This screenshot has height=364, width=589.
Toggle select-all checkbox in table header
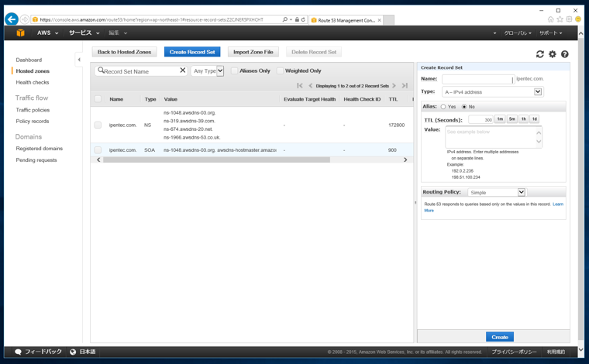pyautogui.click(x=98, y=99)
